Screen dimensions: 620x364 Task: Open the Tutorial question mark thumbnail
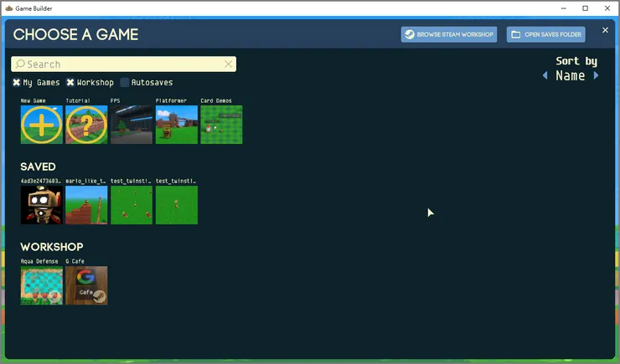click(x=86, y=125)
